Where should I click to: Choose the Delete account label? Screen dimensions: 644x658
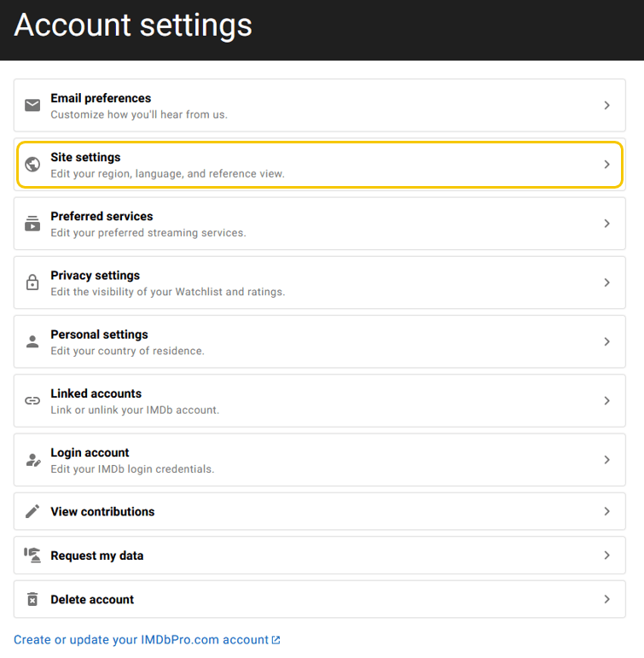tap(92, 600)
